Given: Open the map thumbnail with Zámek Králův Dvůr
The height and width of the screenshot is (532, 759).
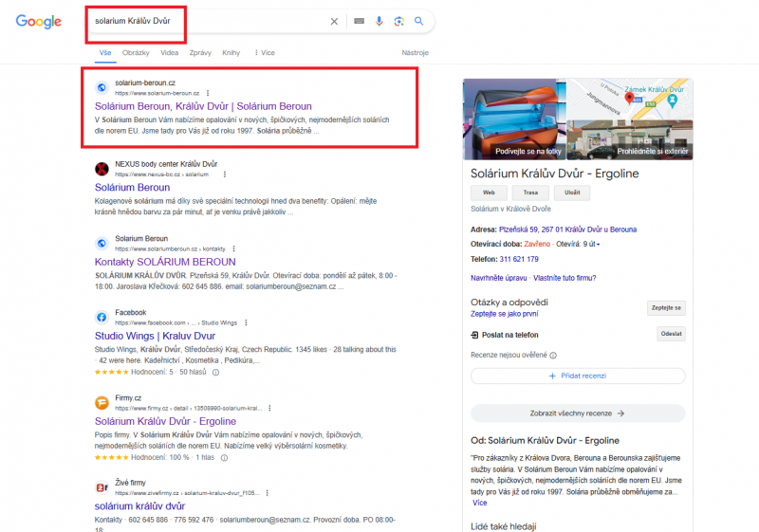Looking at the screenshot, I should point(630,100).
